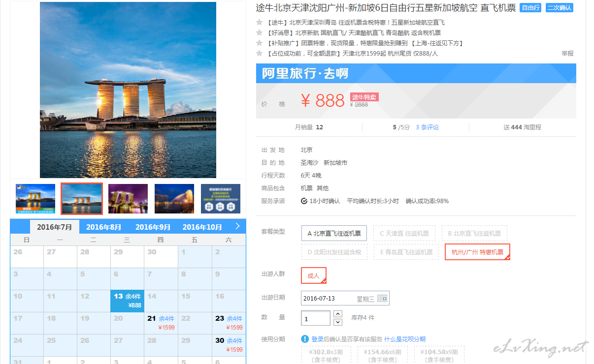
Task: Click the 途牛特卖 promotion badge
Action: (364, 97)
